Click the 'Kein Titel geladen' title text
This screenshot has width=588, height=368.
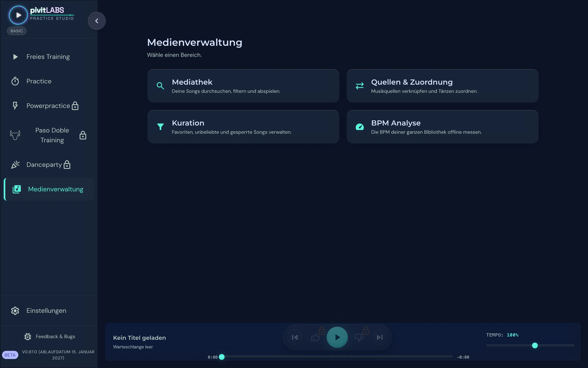[x=139, y=338]
